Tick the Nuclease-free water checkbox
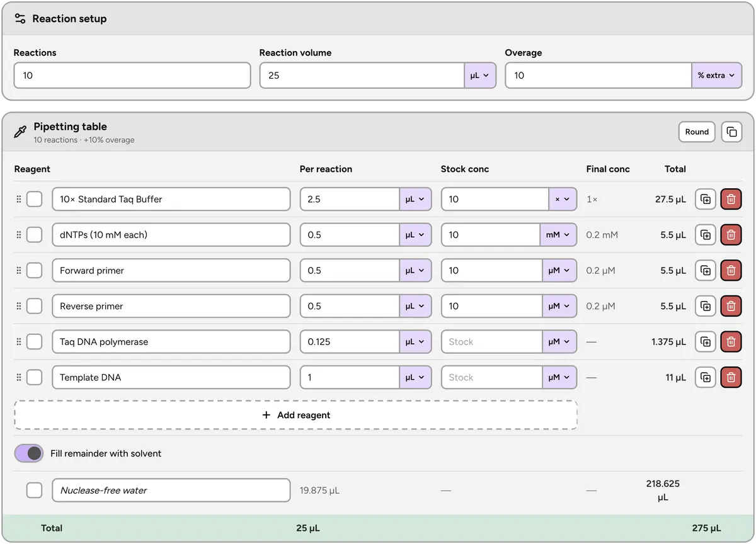Screen dimensions: 756x544 34,490
